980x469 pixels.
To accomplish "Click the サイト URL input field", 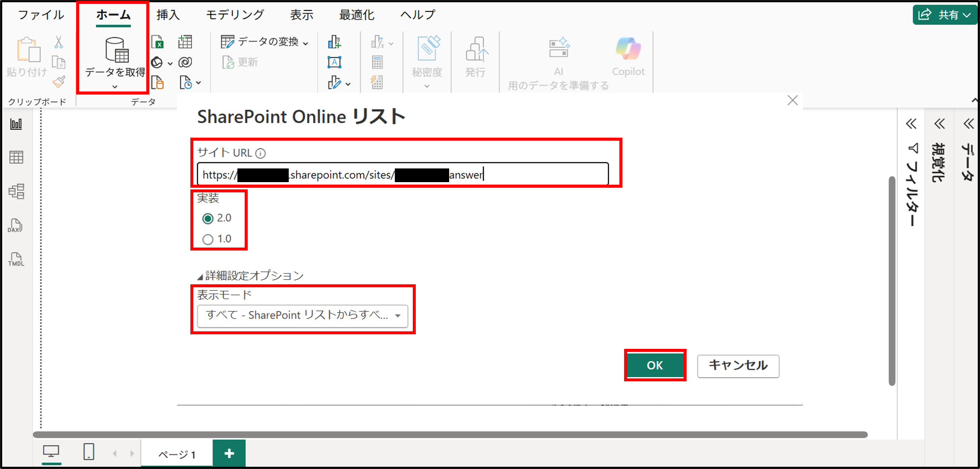I will 402,174.
